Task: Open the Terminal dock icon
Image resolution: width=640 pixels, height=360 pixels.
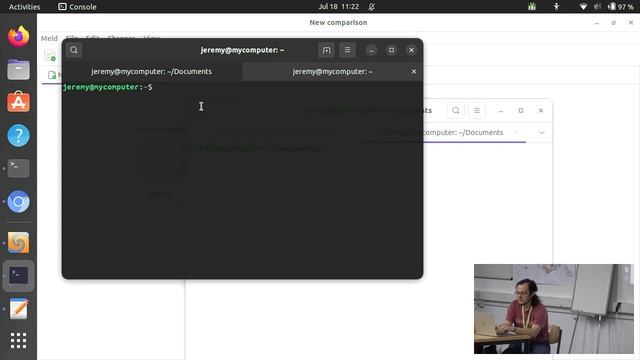Action: [x=18, y=168]
